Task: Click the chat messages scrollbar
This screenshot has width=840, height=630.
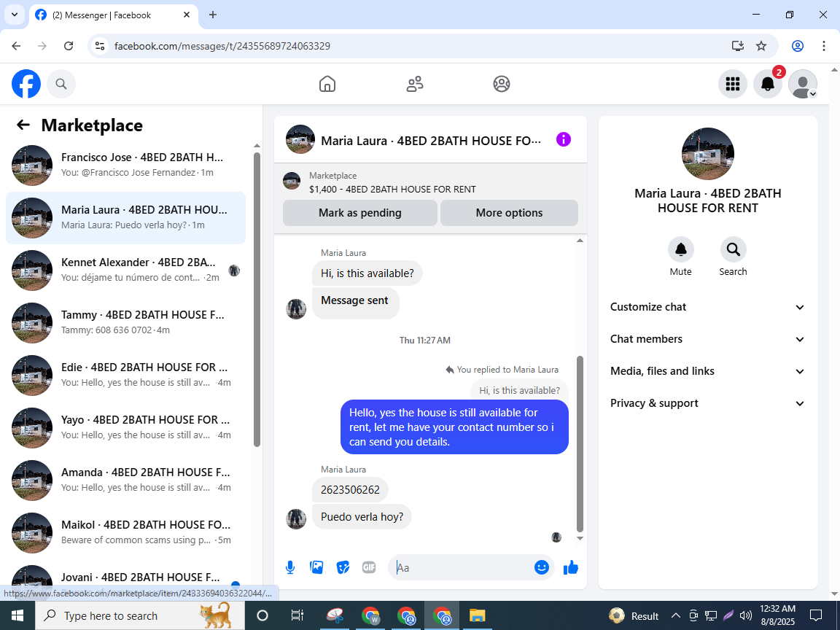Action: tap(580, 443)
